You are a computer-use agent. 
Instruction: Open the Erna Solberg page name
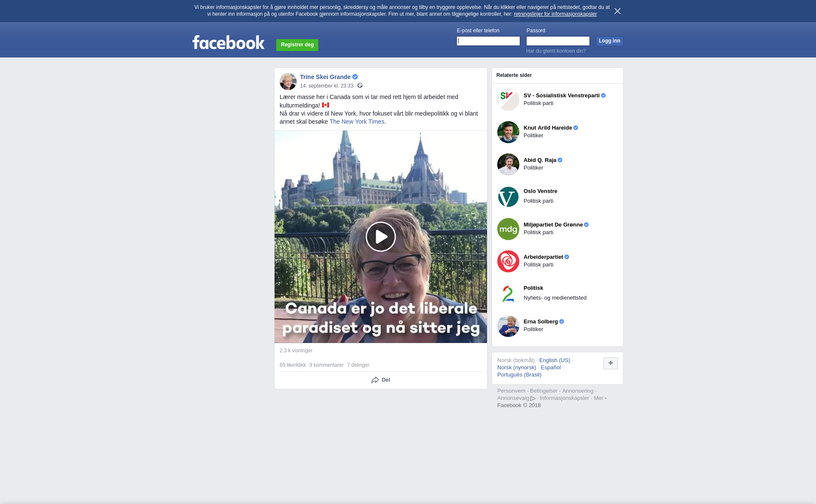541,322
